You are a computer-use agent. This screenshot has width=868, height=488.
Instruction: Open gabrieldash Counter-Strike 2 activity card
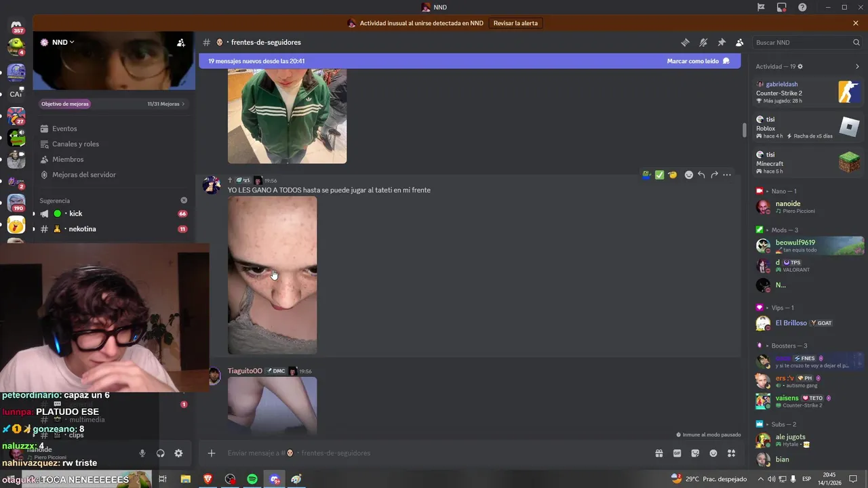click(x=808, y=92)
